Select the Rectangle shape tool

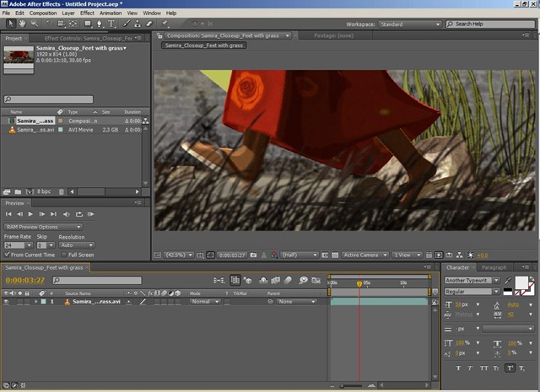88,24
